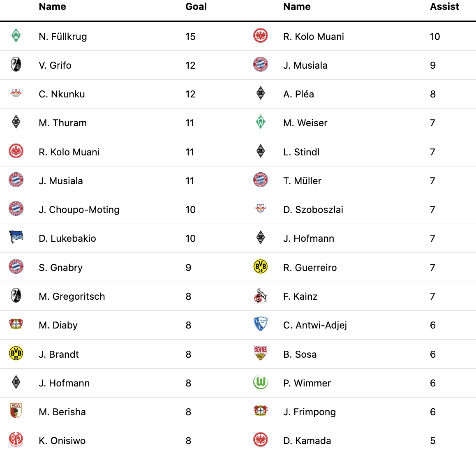Click Augsburg crest next to M. Berisha
The image size is (476, 458).
coord(16,411)
